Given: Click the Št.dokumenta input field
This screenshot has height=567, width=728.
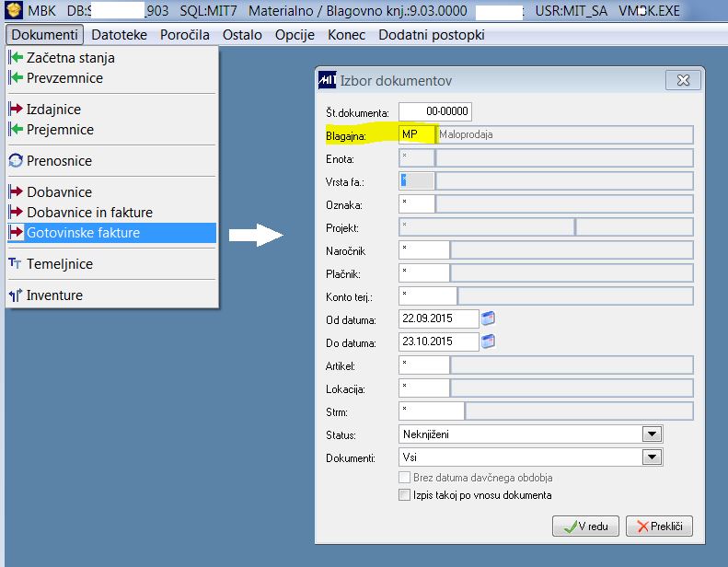Looking at the screenshot, I should (435, 111).
